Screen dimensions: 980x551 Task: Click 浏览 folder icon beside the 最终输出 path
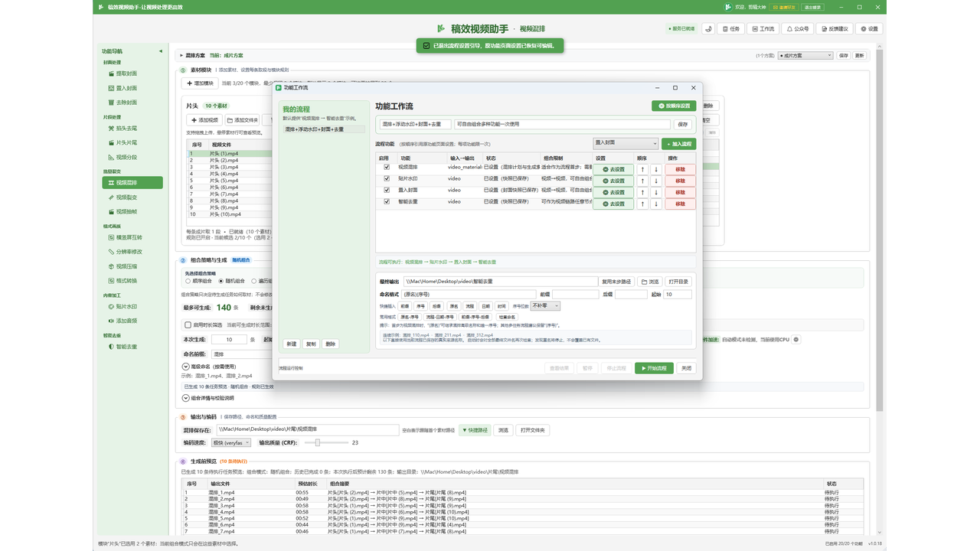(x=650, y=282)
